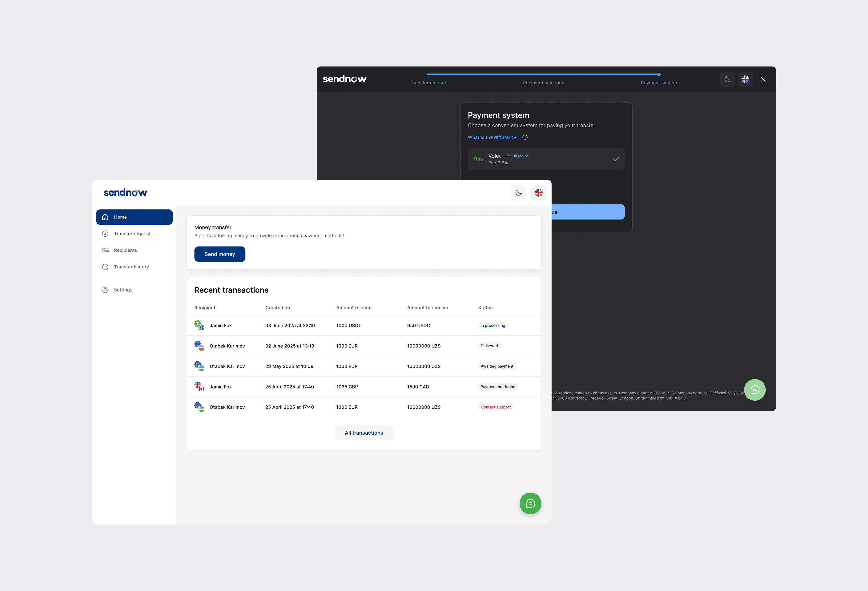Click info icon next to 'What is the difference?'
This screenshot has width=868, height=591.
(x=525, y=138)
